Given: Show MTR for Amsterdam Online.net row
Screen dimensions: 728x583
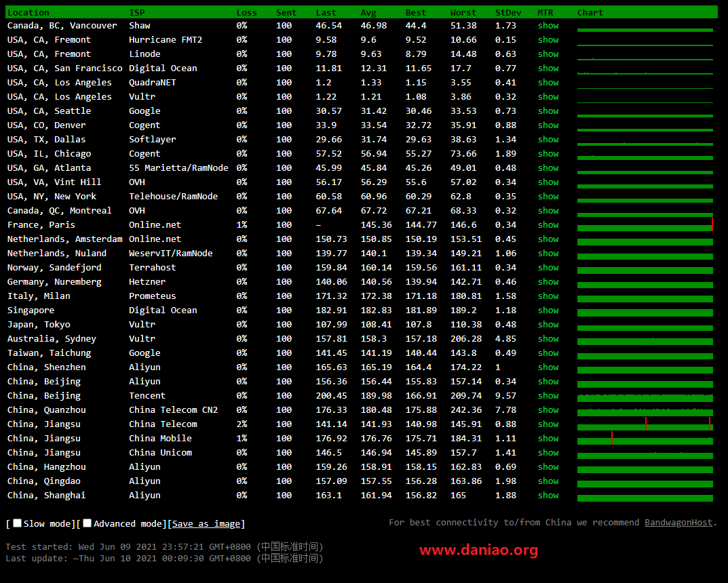Looking at the screenshot, I should (x=548, y=239).
